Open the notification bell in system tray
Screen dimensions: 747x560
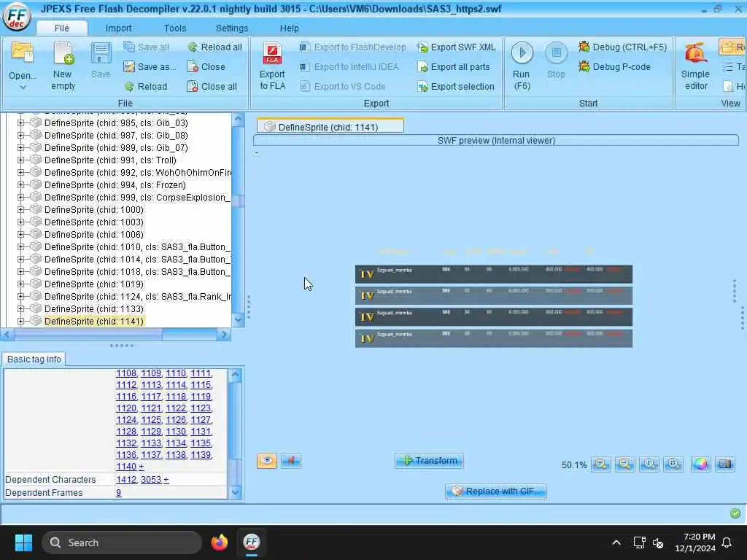pos(727,542)
